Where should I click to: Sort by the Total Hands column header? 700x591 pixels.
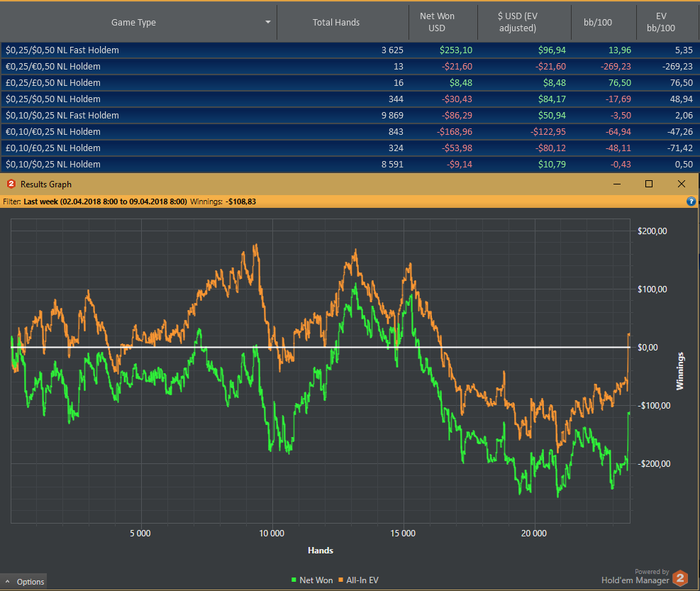(x=336, y=21)
